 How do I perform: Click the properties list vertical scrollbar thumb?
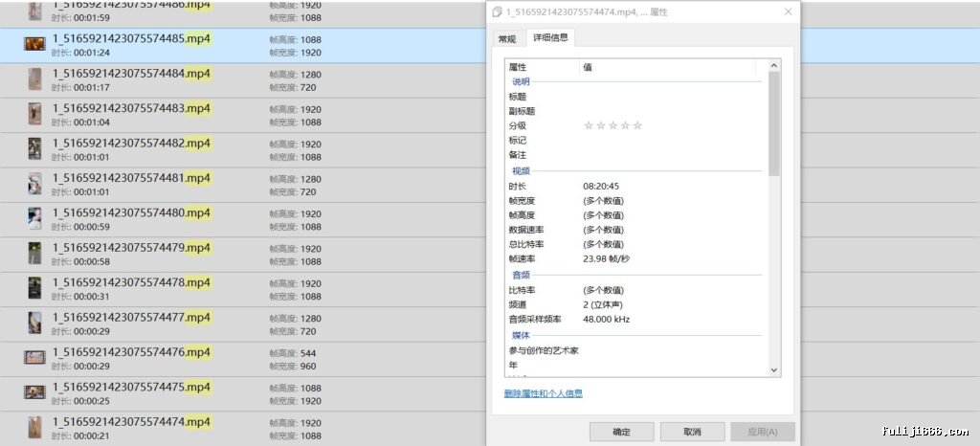(x=774, y=123)
